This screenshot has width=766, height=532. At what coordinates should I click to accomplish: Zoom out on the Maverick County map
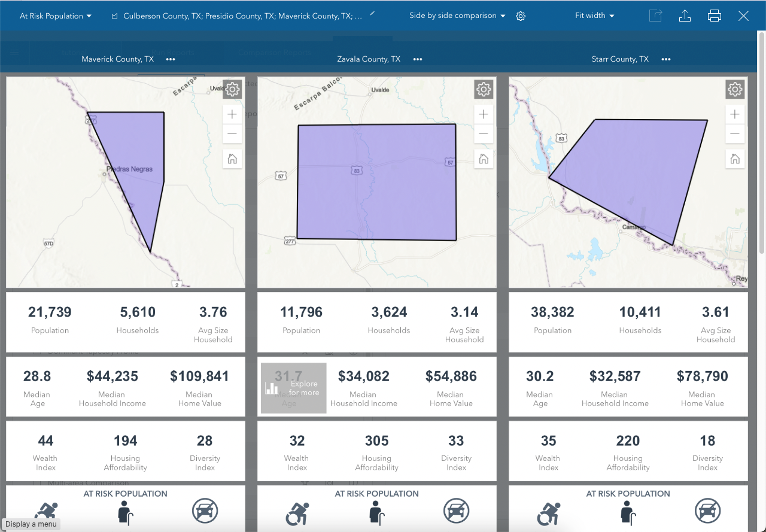232,133
